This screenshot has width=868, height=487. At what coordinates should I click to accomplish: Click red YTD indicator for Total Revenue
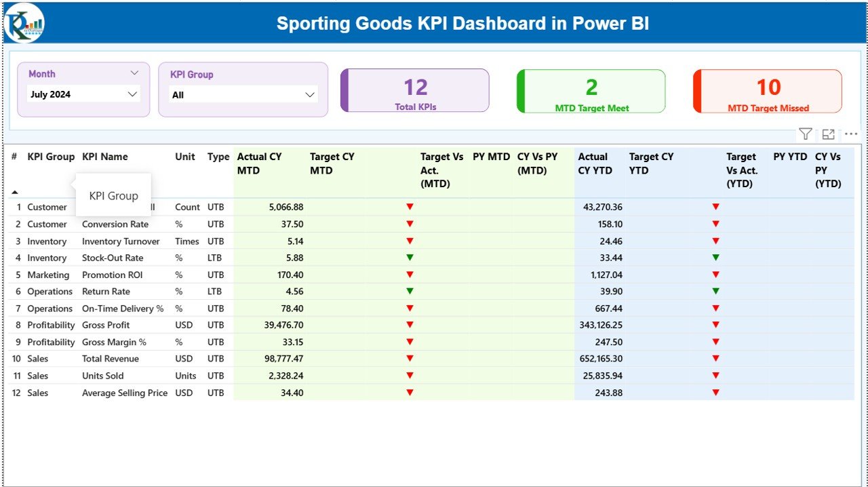716,359
